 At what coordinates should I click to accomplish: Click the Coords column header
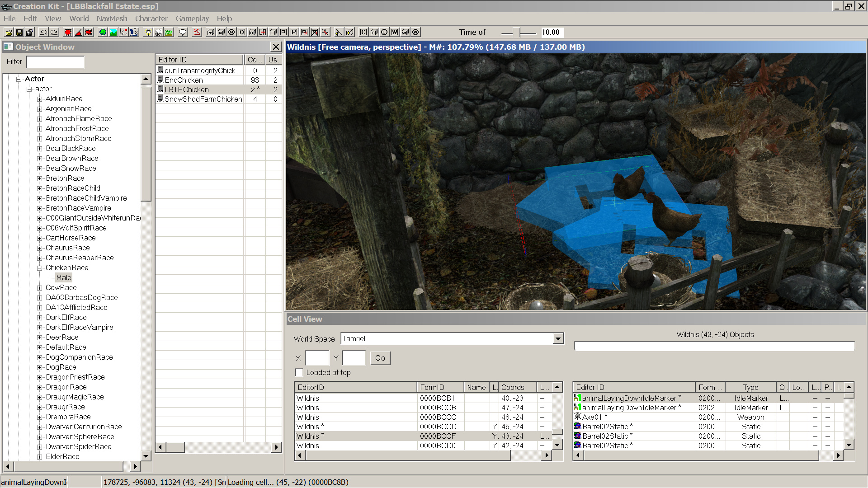click(517, 387)
